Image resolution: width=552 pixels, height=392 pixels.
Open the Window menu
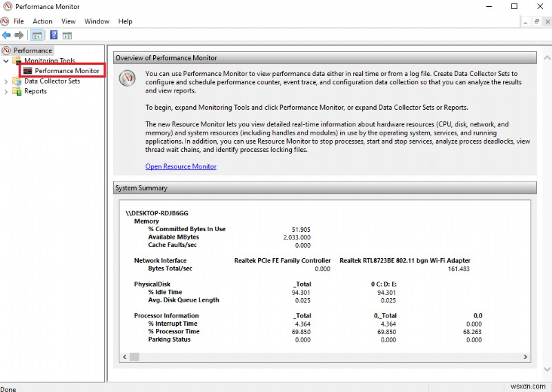[x=97, y=21]
